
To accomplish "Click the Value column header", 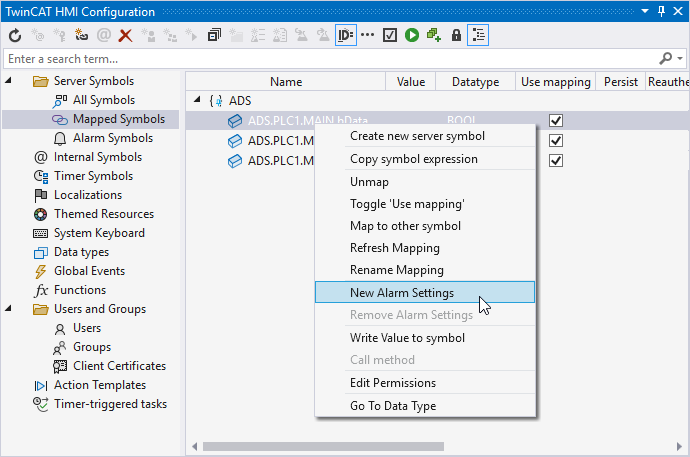I will tap(411, 82).
